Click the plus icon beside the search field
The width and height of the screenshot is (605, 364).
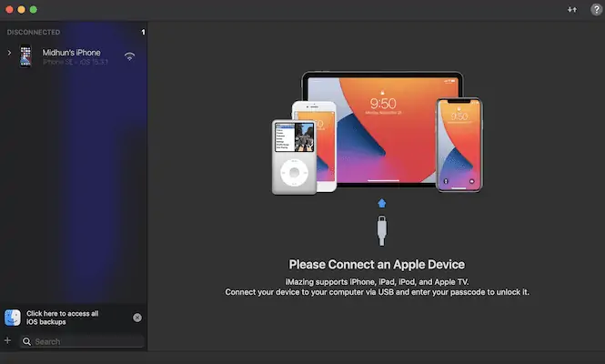pos(7,341)
